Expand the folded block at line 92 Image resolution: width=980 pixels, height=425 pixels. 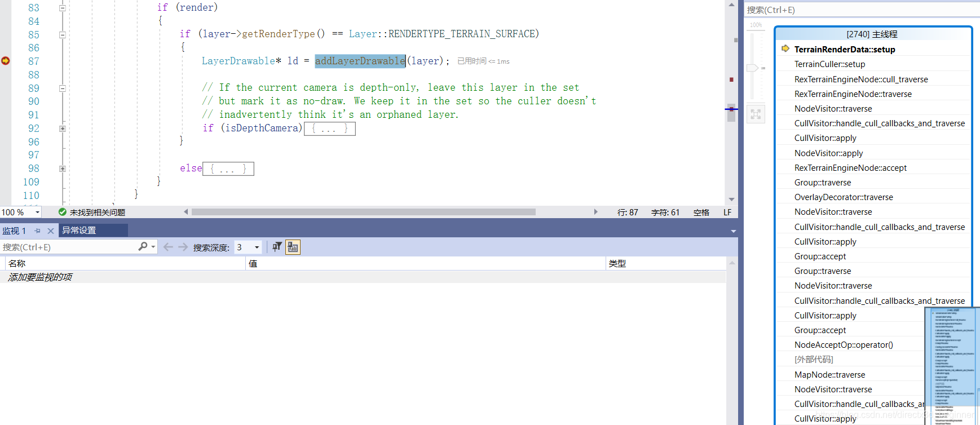pyautogui.click(x=63, y=129)
